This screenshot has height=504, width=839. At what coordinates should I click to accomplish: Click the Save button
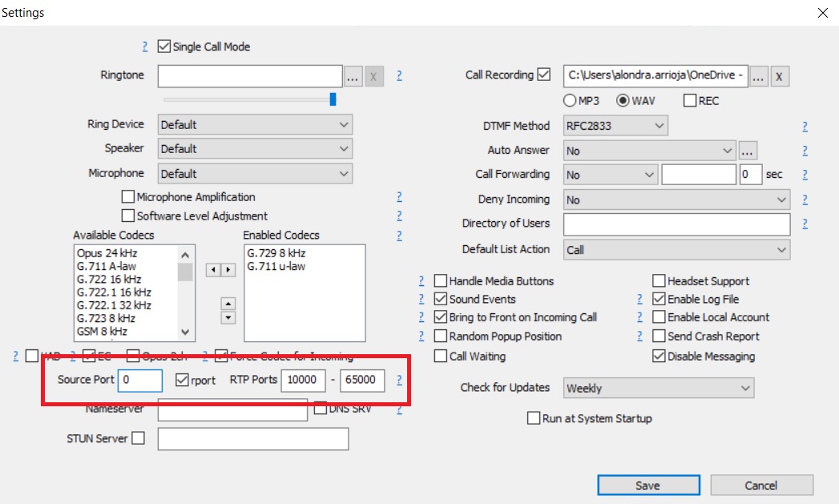coord(647,486)
